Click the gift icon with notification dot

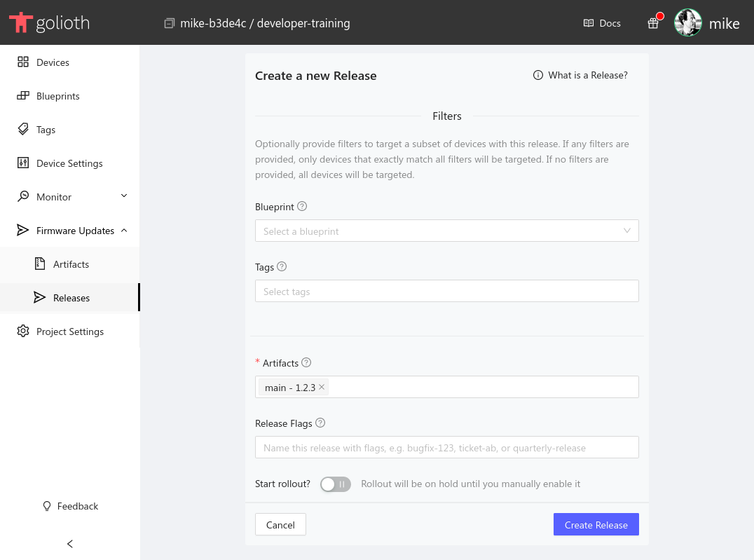click(x=653, y=23)
